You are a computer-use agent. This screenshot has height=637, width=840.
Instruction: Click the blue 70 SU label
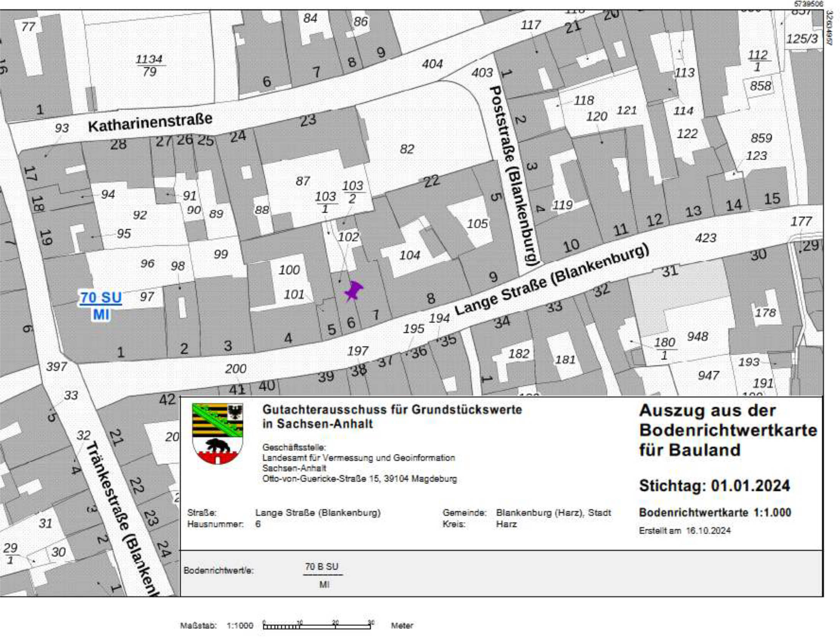101,298
